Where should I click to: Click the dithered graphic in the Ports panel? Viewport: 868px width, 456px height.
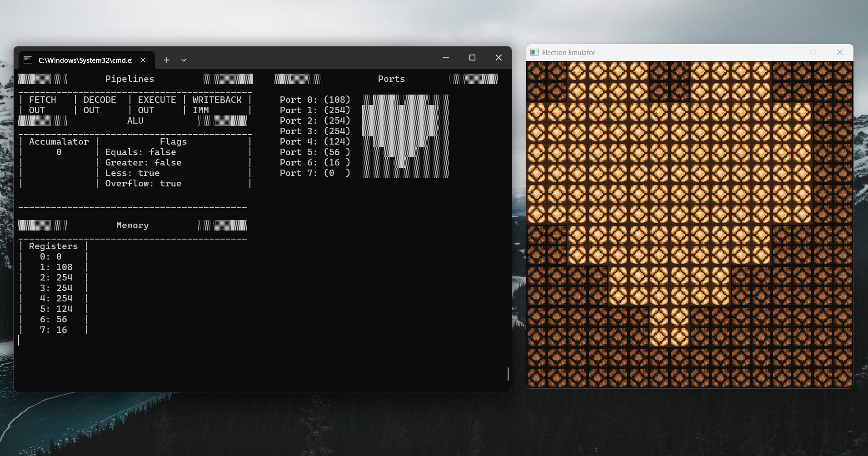pyautogui.click(x=404, y=136)
